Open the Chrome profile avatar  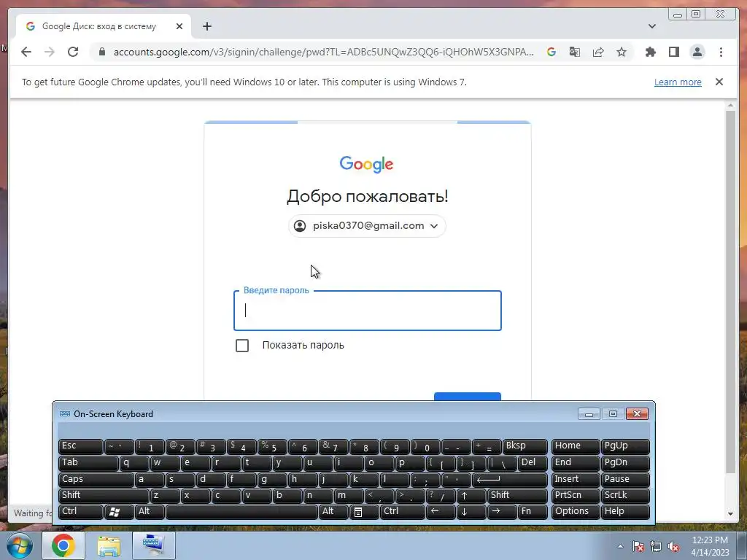(697, 52)
